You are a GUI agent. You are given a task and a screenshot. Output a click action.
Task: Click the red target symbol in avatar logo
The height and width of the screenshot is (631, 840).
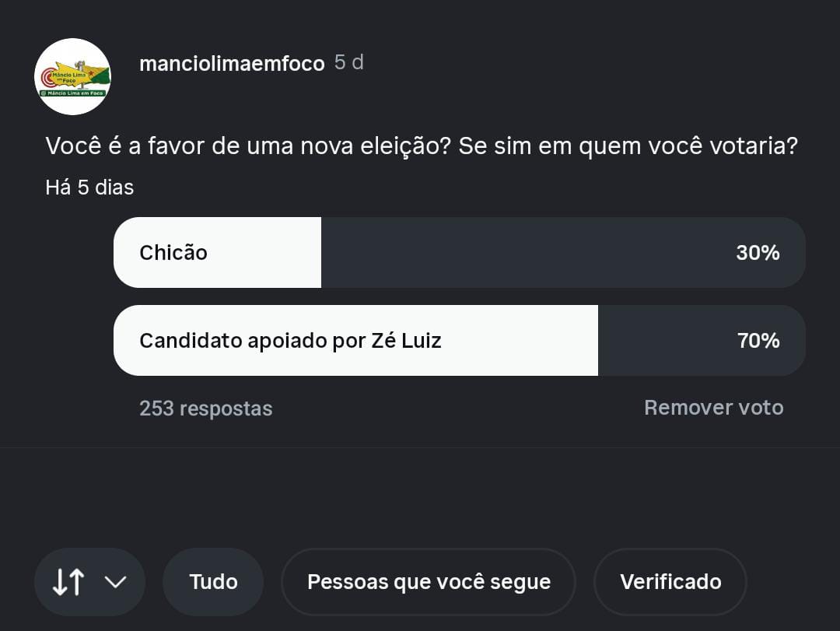[x=48, y=77]
